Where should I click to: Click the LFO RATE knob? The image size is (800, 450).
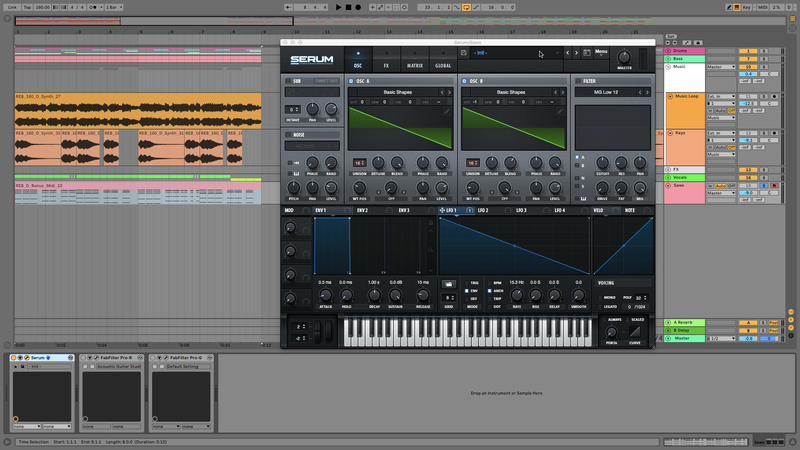[x=516, y=295]
